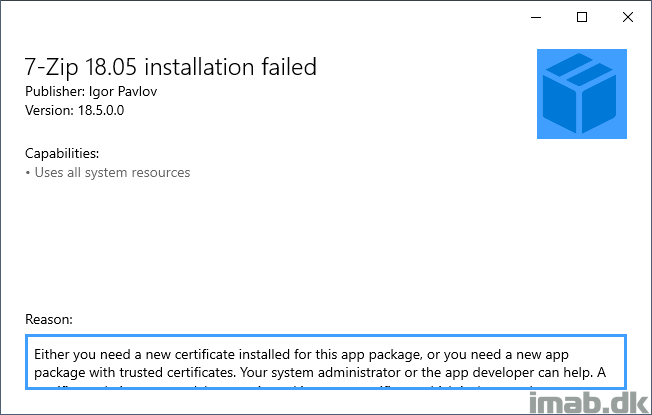Close the installation failed dialog
Viewport: 652px width, 415px height.
(628, 17)
